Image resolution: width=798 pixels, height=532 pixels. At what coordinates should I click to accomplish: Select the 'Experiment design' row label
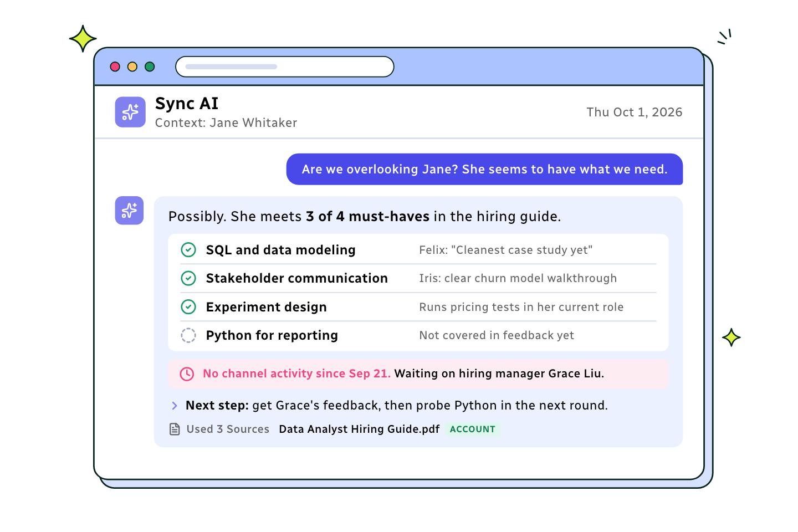(x=266, y=307)
